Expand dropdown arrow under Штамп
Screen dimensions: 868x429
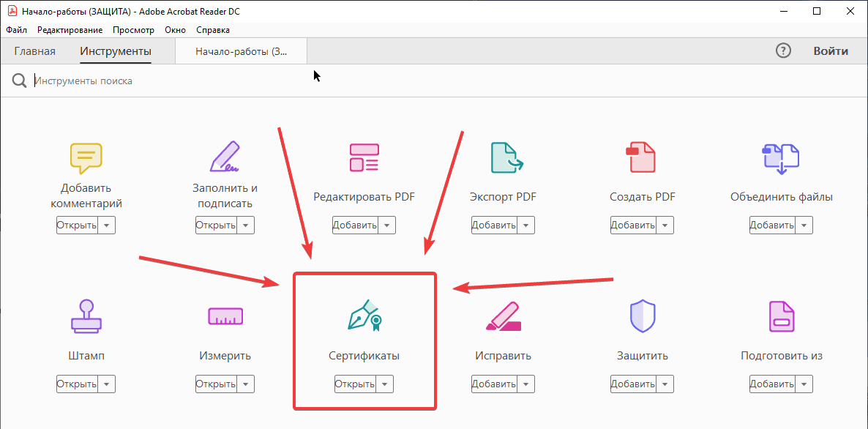[107, 384]
